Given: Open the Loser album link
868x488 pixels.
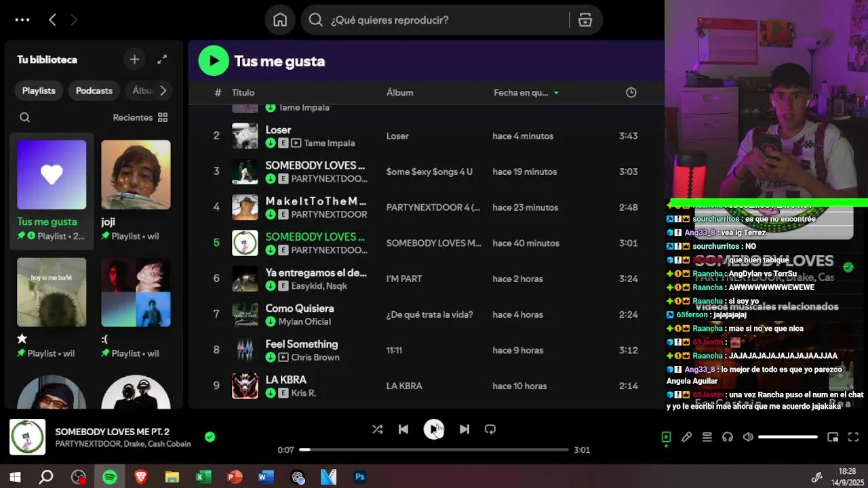Looking at the screenshot, I should point(397,136).
